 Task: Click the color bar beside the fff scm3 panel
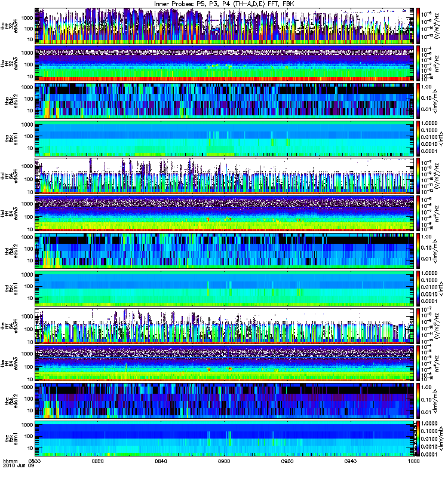click(419, 364)
